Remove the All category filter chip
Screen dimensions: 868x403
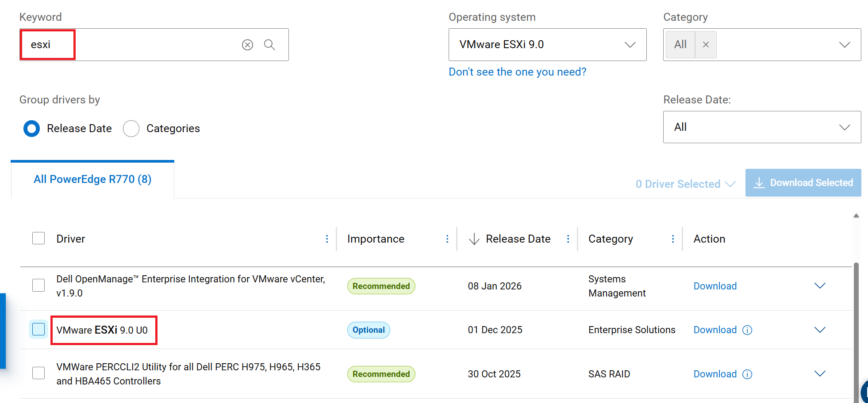(706, 44)
